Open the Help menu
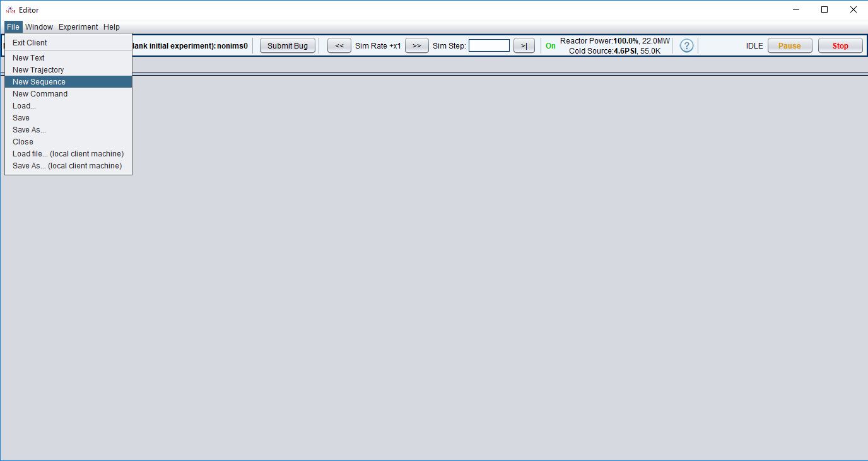 112,27
